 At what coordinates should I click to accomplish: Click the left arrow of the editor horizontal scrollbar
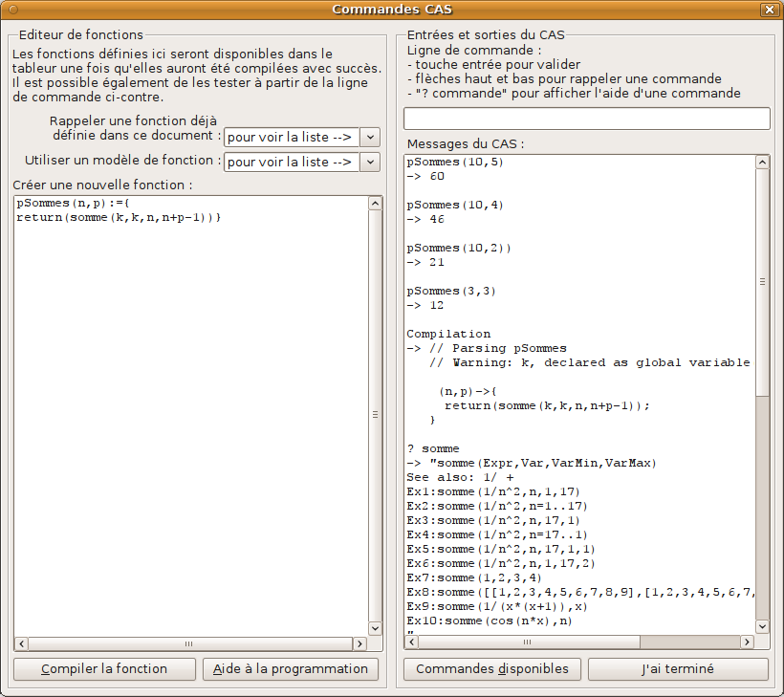(x=21, y=644)
